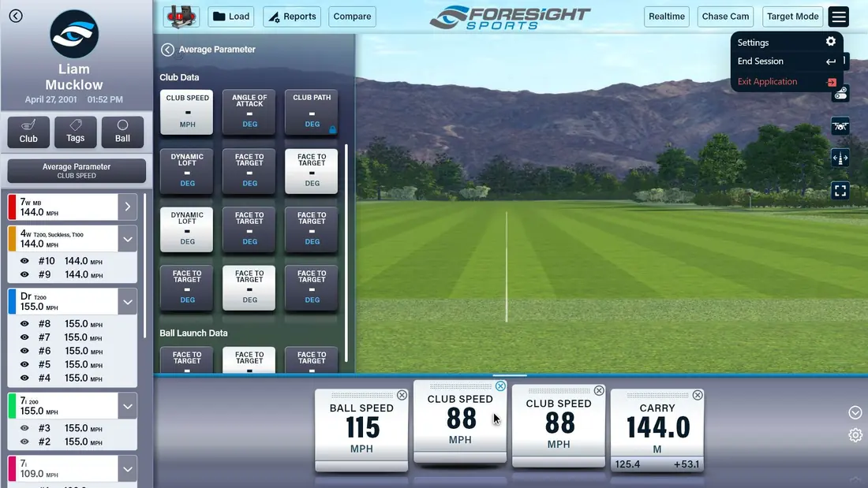Collapse the 4w T200 club group
The width and height of the screenshot is (868, 488).
(127, 239)
